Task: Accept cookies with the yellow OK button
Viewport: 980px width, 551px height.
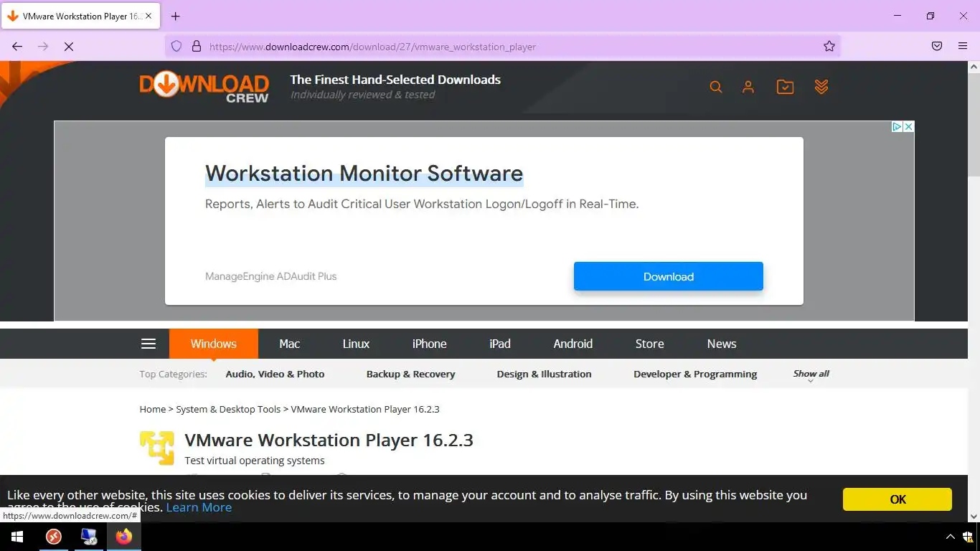Action: (x=897, y=499)
